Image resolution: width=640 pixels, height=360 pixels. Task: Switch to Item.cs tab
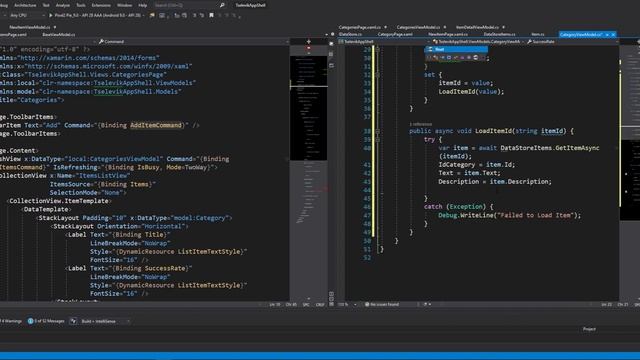(x=538, y=35)
